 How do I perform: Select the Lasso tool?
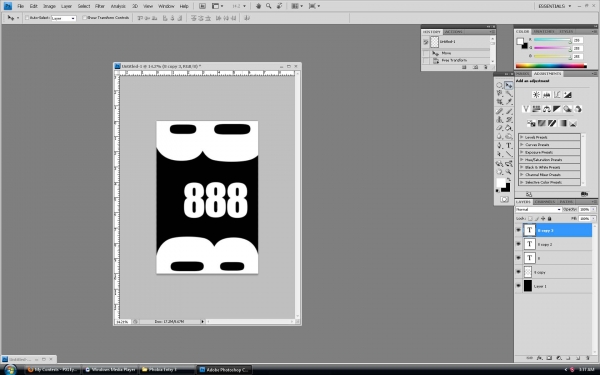tap(499, 93)
